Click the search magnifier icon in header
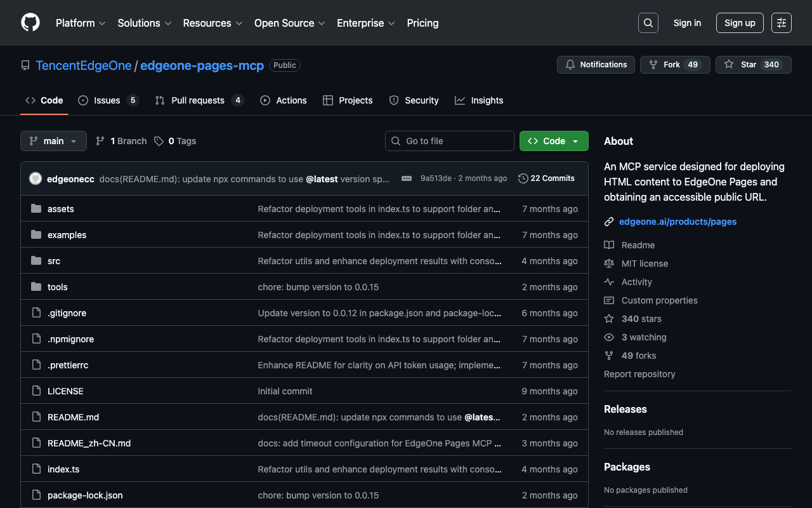812x508 pixels. coord(648,23)
